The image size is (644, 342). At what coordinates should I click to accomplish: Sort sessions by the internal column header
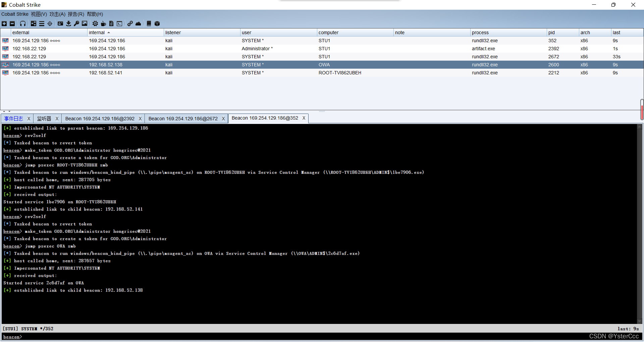pos(125,32)
